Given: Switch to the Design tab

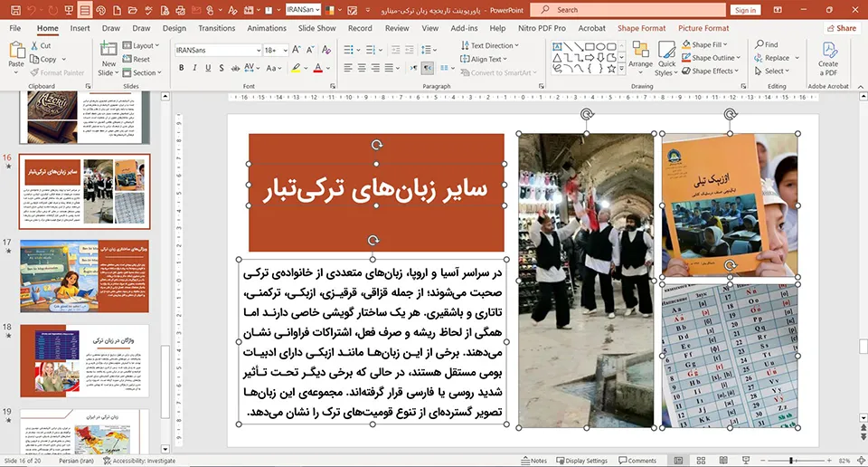Looking at the screenshot, I should [175, 28].
